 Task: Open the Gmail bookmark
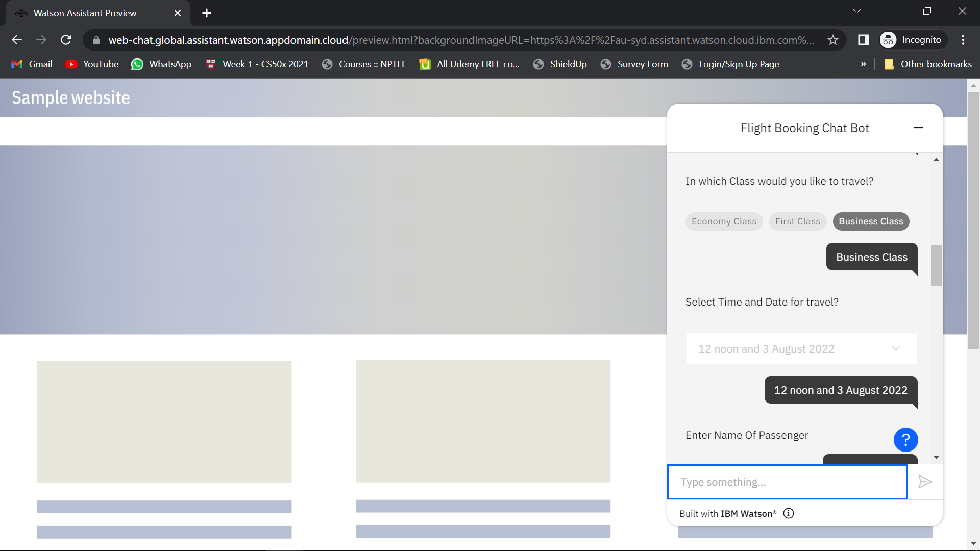pyautogui.click(x=32, y=64)
